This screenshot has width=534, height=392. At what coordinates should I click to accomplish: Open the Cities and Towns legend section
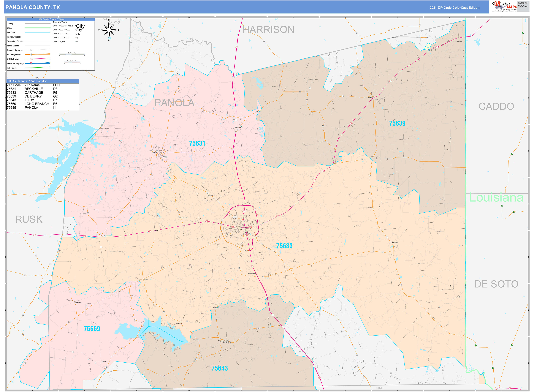click(x=60, y=22)
